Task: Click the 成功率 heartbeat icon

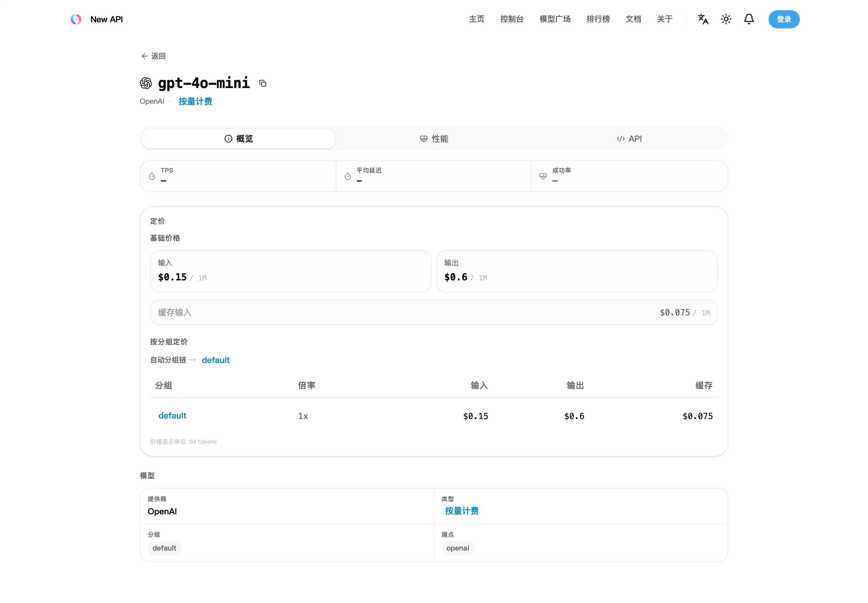Action: click(543, 176)
